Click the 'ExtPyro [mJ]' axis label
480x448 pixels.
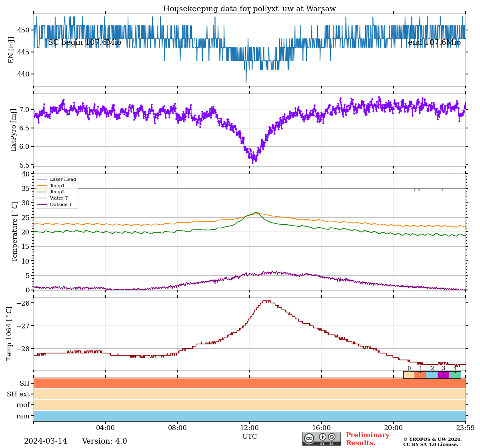click(x=14, y=130)
